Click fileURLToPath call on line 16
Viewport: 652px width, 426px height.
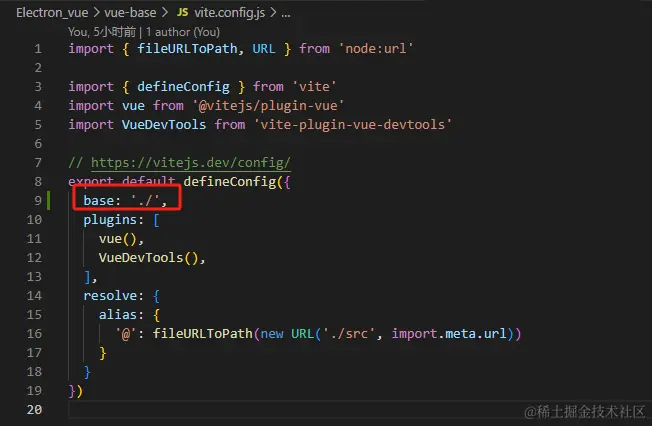pyautogui.click(x=203, y=334)
